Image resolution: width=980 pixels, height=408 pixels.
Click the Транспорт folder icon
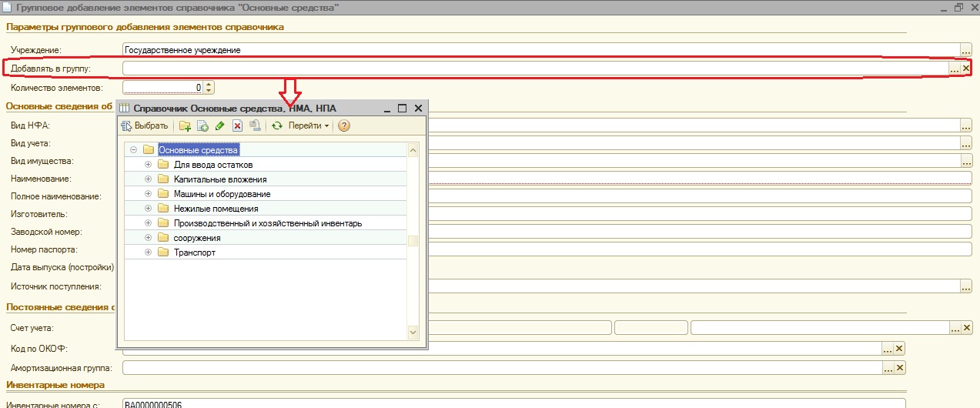point(162,252)
